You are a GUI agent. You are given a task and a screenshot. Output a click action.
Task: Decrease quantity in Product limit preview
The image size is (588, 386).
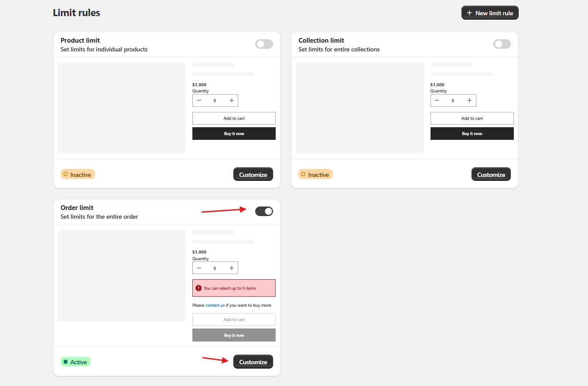199,101
